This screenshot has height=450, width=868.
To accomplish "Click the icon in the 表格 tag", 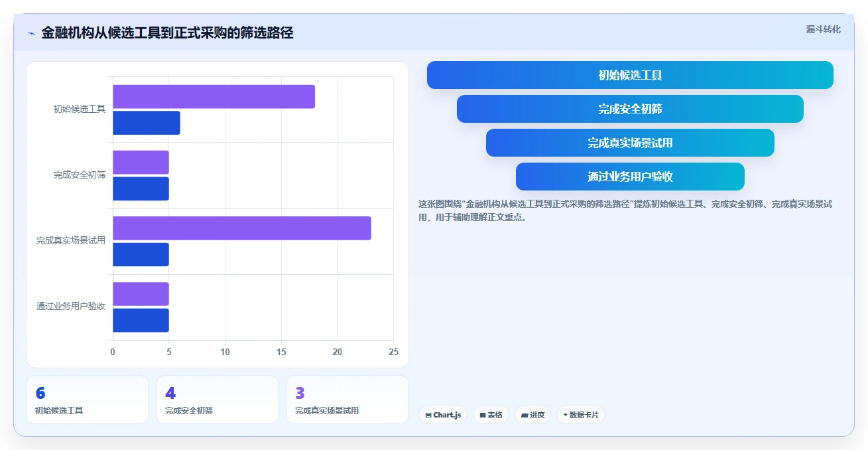I will click(483, 415).
